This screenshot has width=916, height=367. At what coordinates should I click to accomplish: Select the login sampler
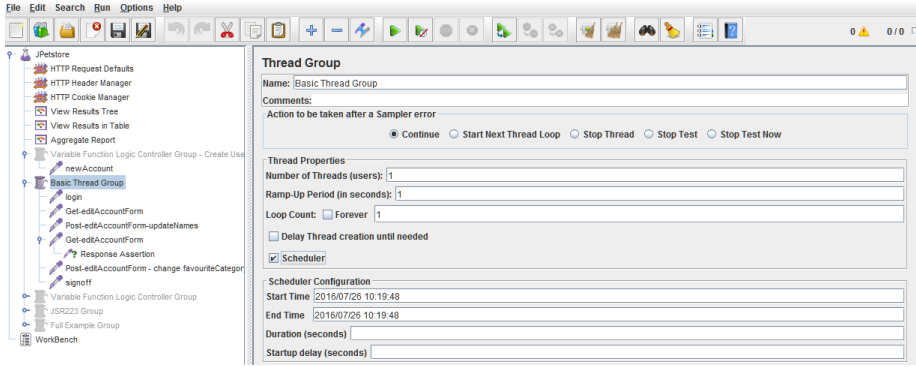pos(74,197)
